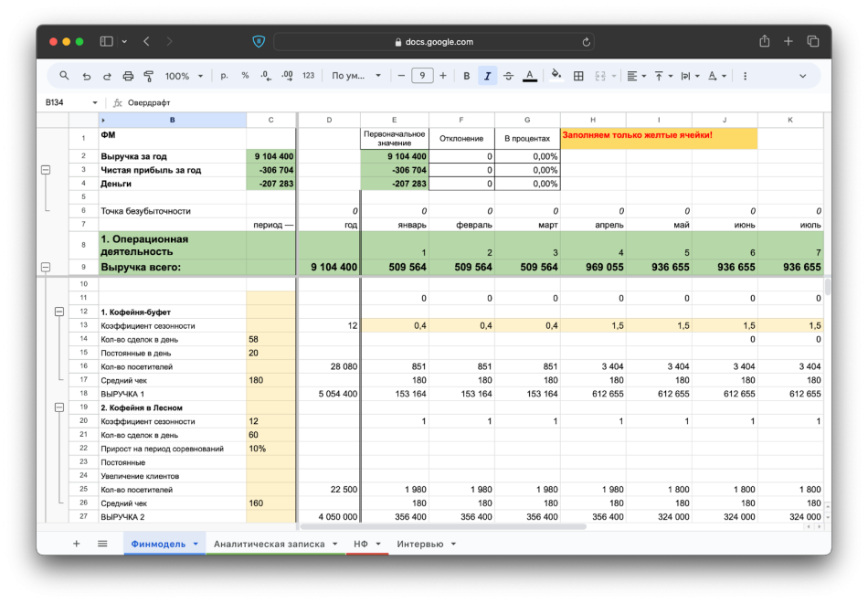Switch to Аналитическая записка sheet tab

(x=269, y=544)
